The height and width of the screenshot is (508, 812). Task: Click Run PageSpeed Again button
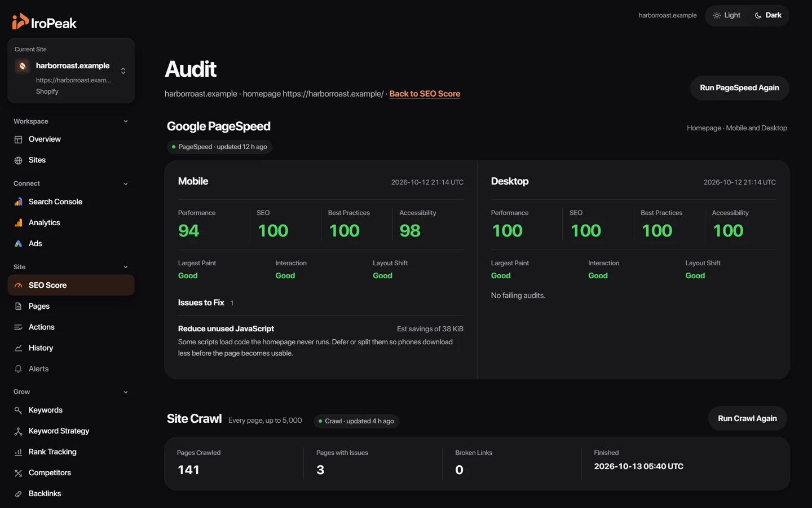739,88
